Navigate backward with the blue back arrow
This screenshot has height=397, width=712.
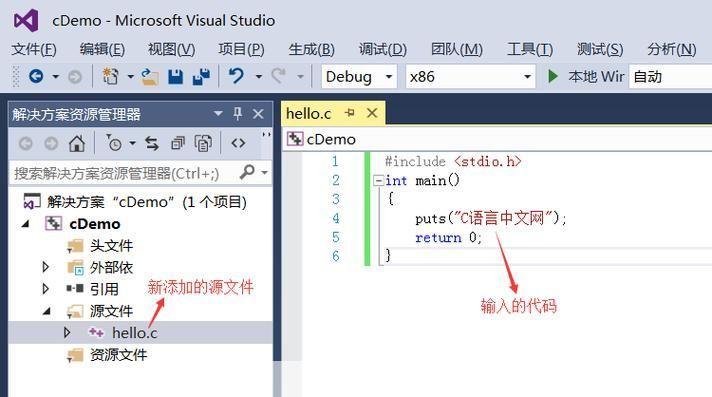36,76
